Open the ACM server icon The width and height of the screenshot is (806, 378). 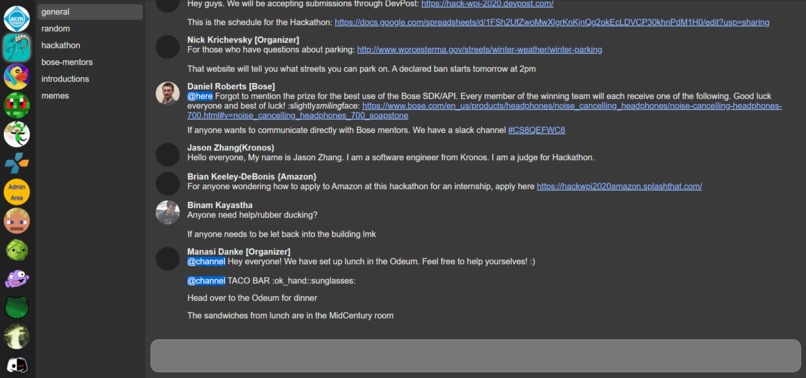click(x=17, y=19)
